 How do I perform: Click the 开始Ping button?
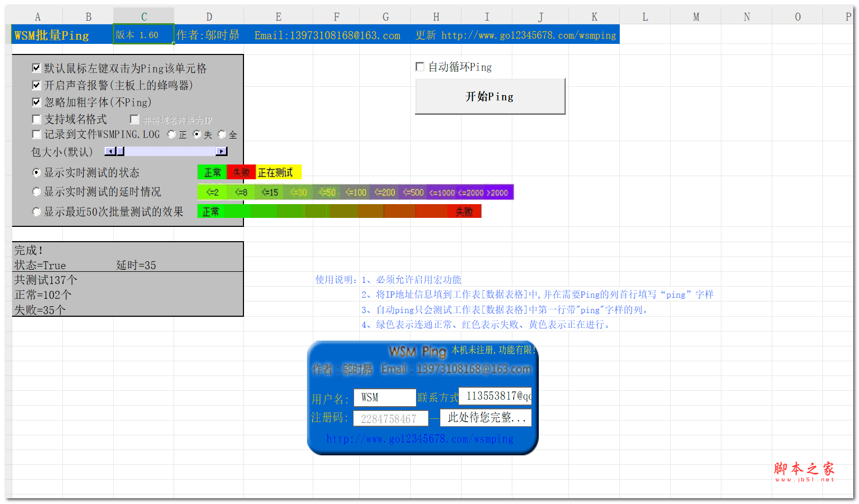[x=490, y=96]
